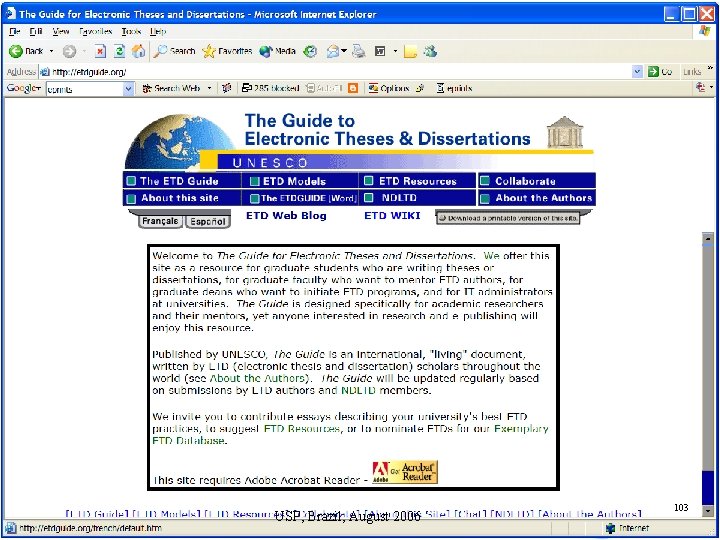Viewport: 720px width, 540px height.
Task: Click the Mail envelope icon
Action: click(333, 51)
